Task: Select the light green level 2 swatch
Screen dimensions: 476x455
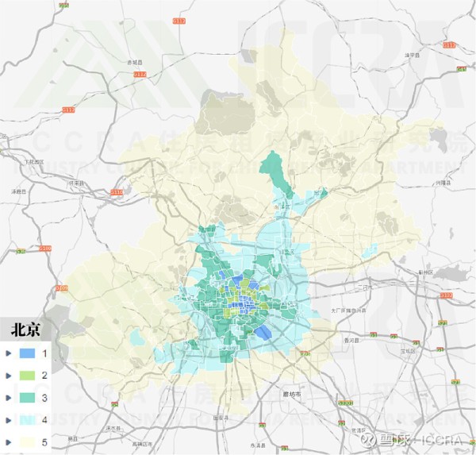Action: 29,374
